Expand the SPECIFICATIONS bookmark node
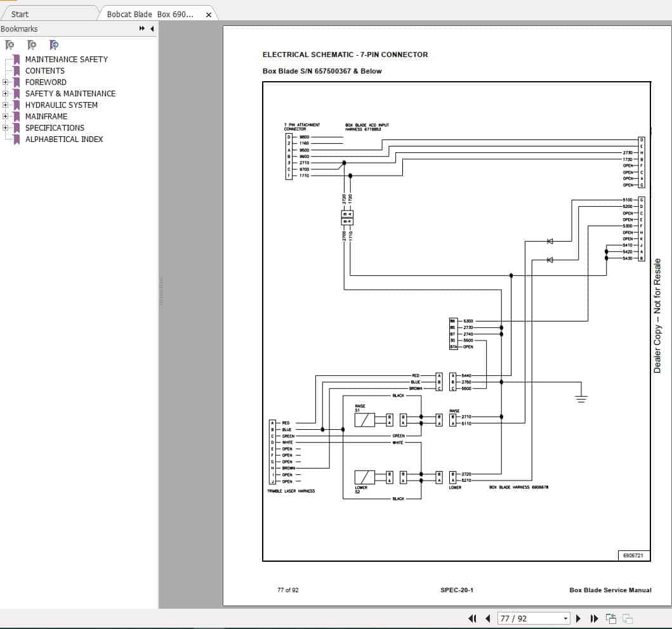Viewport: 672px width, 629px height. [5, 128]
